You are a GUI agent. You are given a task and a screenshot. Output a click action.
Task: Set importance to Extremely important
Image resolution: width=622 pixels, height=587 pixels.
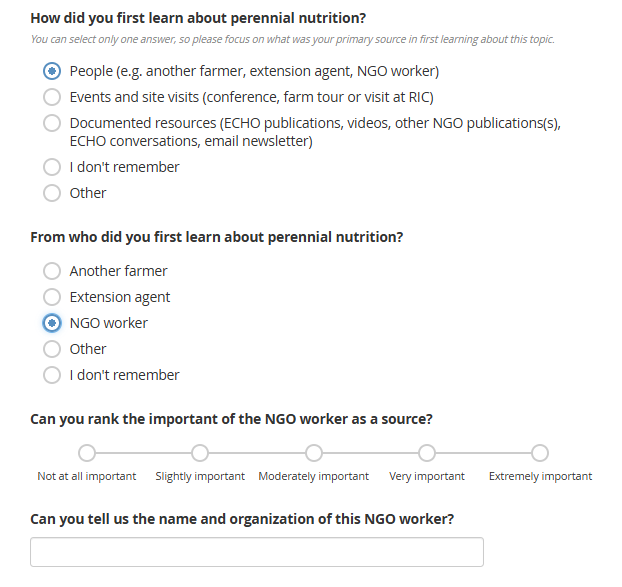(x=540, y=452)
